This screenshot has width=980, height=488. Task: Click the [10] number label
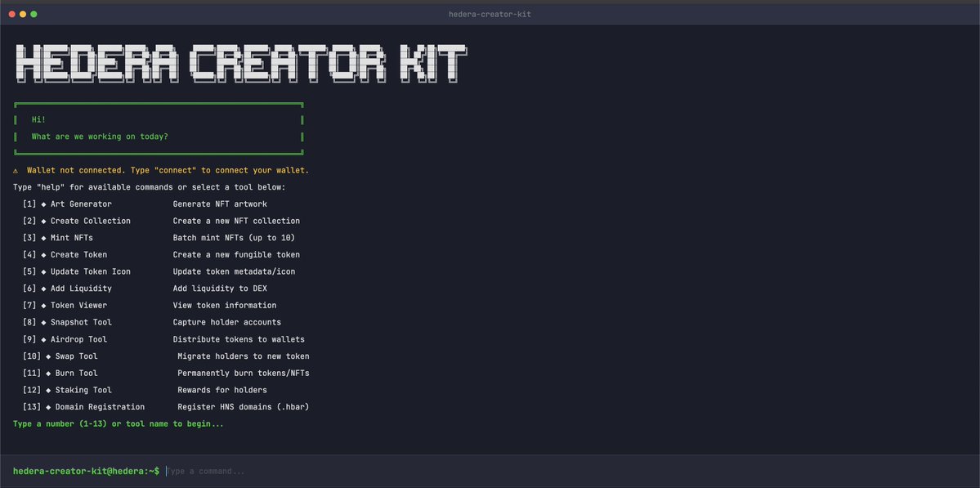tap(32, 356)
